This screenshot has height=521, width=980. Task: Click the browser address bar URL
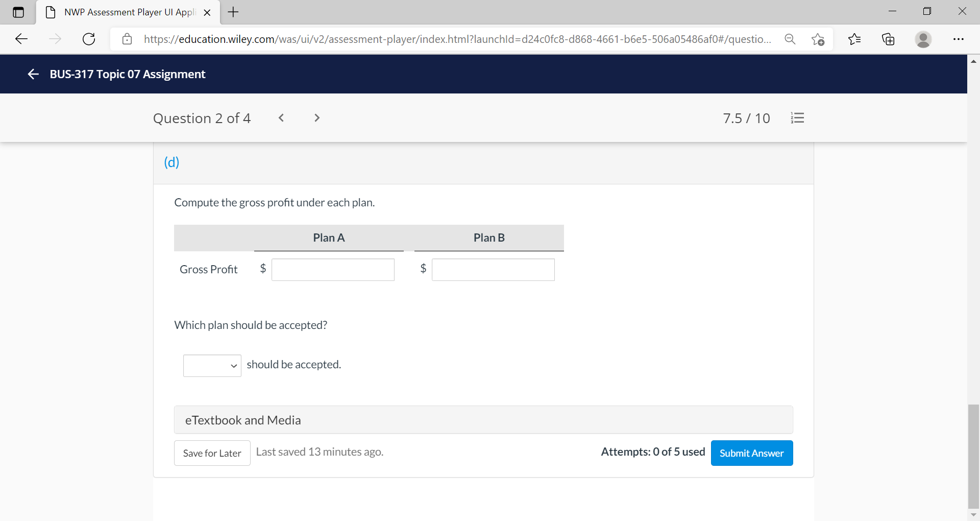457,39
